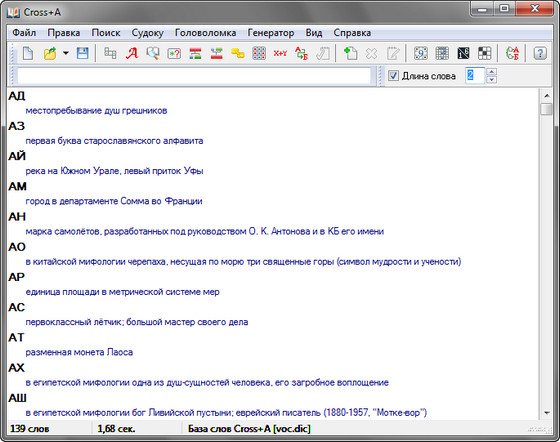Open the Генератор menu
Viewport: 560px width, 442px height.
(271, 33)
